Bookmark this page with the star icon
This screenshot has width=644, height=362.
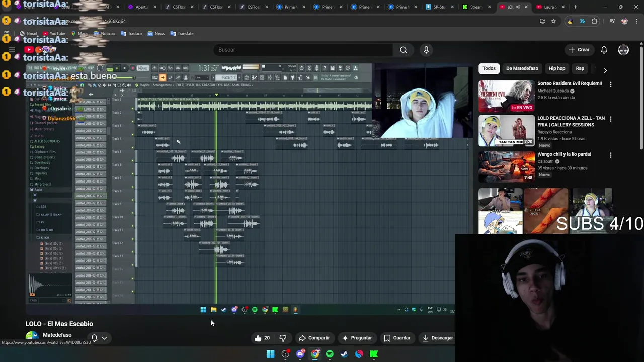553,21
